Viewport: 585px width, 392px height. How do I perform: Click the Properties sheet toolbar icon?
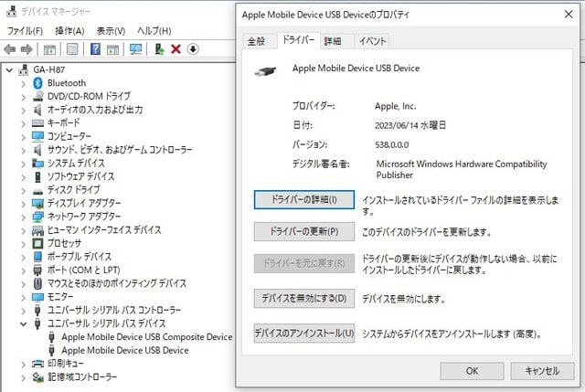pos(72,48)
